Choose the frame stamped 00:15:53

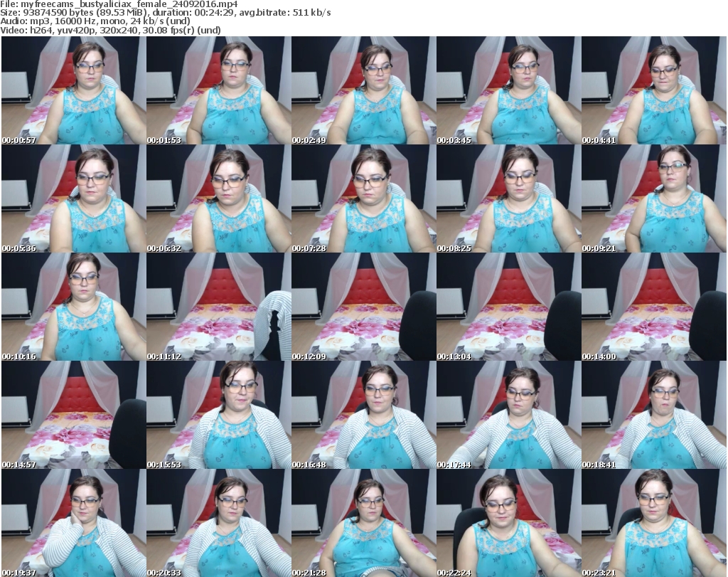pyautogui.click(x=219, y=415)
